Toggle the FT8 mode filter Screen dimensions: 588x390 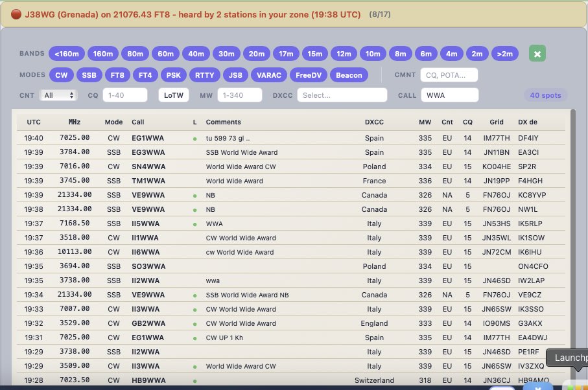117,75
